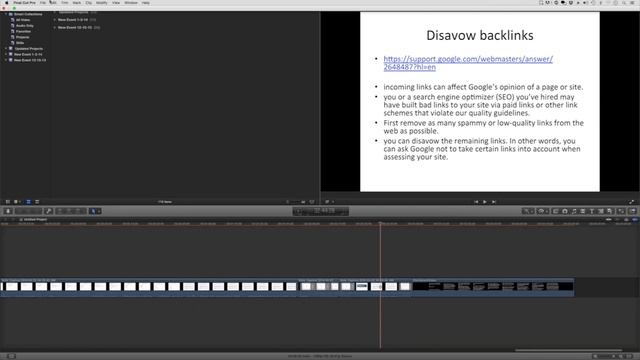
Task: Open the Generators browser
Action: pyautogui.click(x=601, y=211)
